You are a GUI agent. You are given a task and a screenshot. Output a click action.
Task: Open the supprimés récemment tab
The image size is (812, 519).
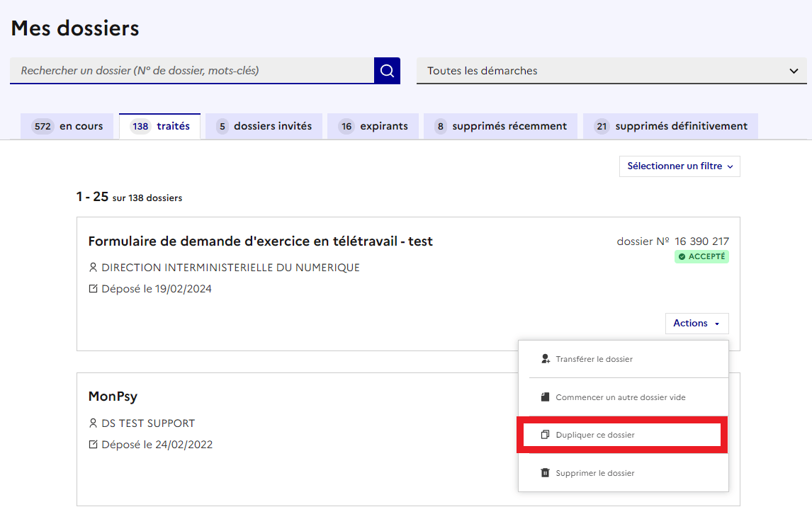(500, 127)
